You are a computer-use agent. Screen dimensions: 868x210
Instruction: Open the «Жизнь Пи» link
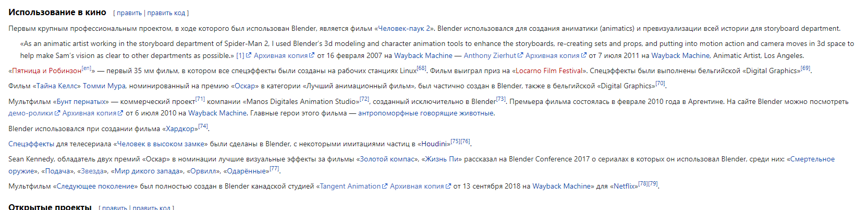click(443, 159)
